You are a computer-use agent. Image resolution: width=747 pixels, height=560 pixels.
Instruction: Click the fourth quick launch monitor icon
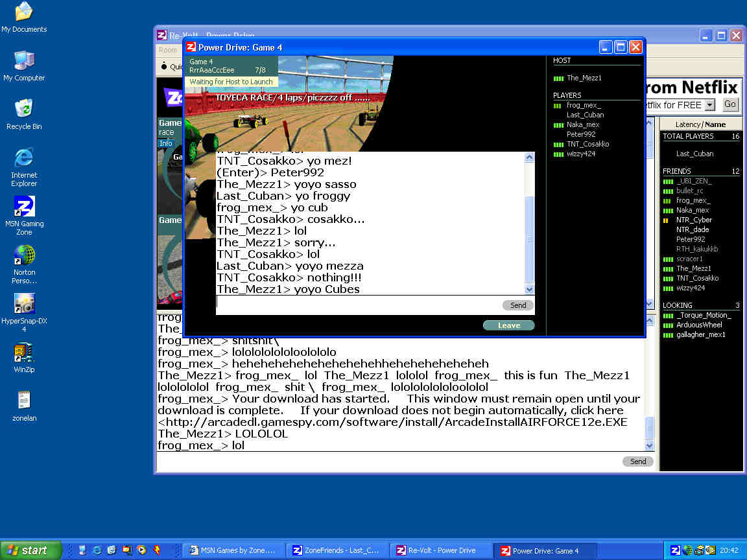point(126,550)
